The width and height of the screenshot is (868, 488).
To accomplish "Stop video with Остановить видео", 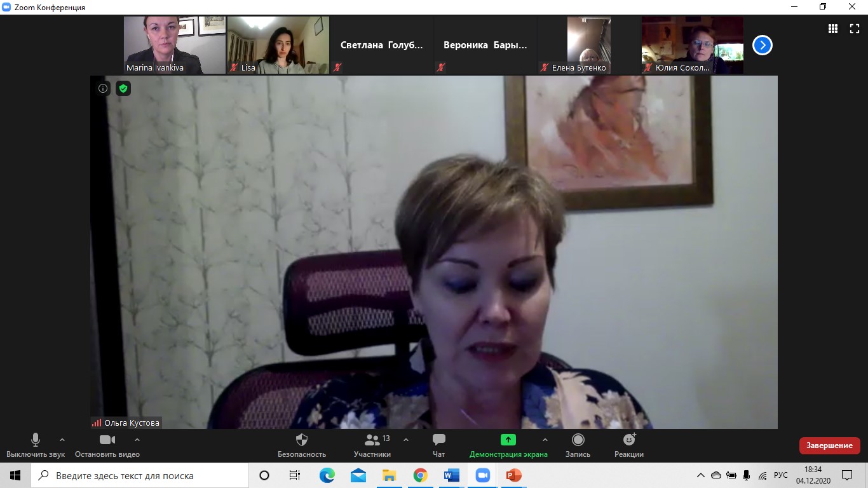I will click(x=107, y=445).
